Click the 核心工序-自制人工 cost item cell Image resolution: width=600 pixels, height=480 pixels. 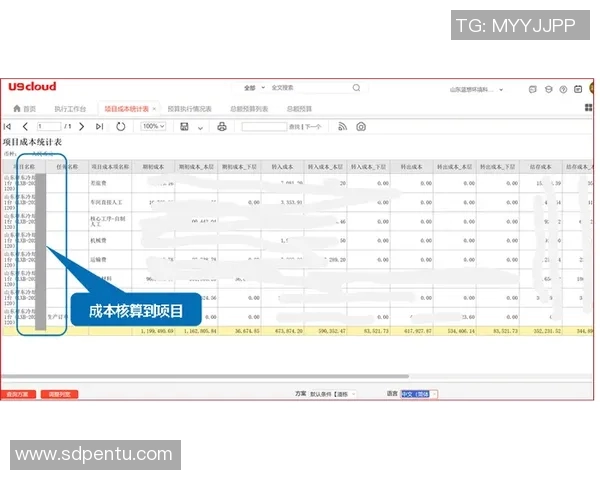tap(110, 222)
